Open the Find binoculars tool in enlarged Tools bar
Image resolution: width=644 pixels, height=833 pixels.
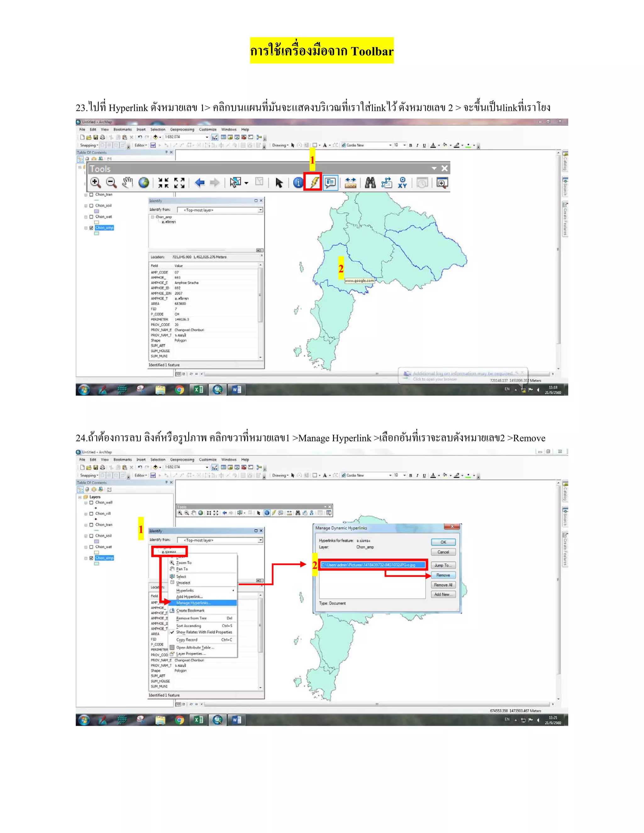(370, 183)
